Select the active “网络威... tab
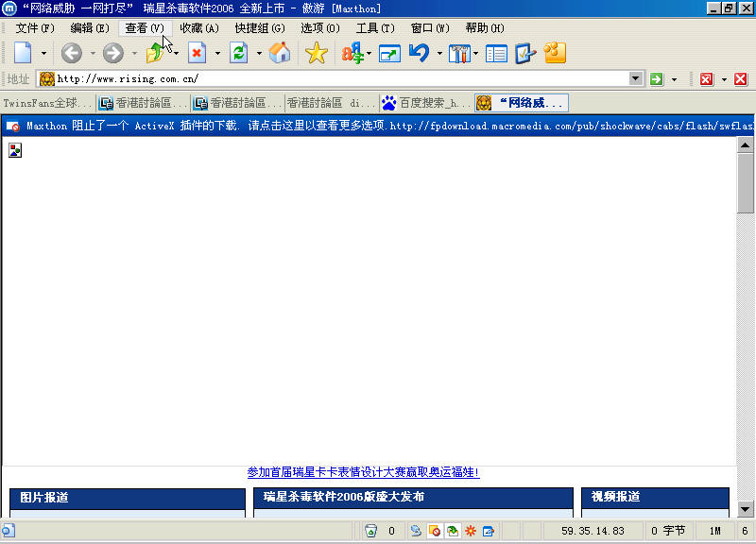Viewport: 756px width, 544px height. coord(522,103)
